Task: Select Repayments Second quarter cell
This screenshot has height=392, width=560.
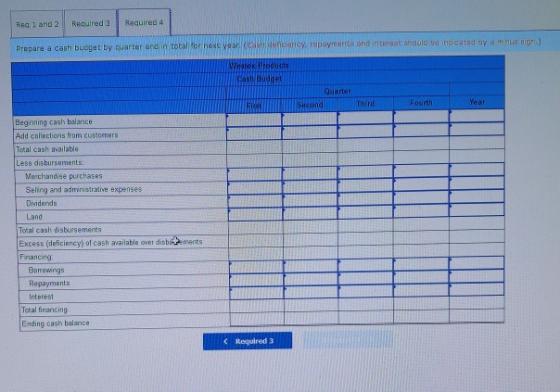Action: coord(312,280)
